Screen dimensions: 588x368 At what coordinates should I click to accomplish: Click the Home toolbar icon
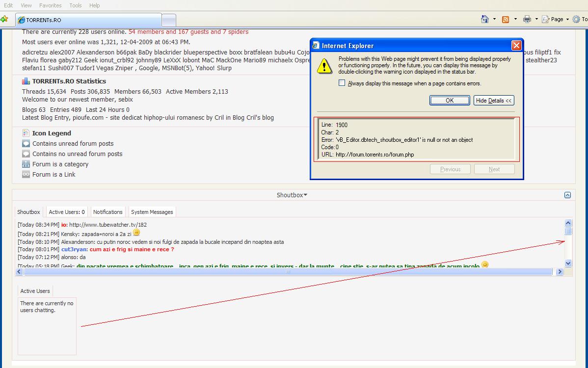[485, 19]
